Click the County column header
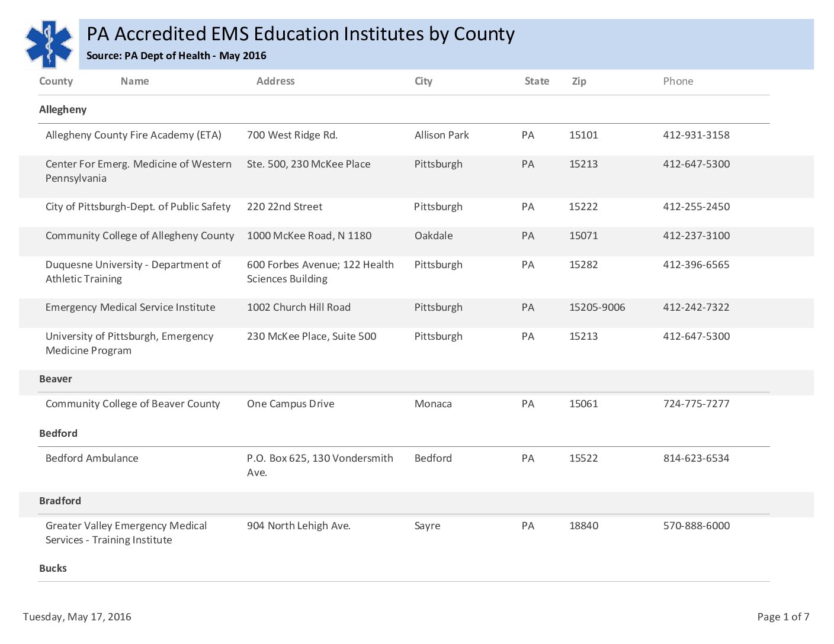The height and width of the screenshot is (644, 834). pyautogui.click(x=56, y=81)
